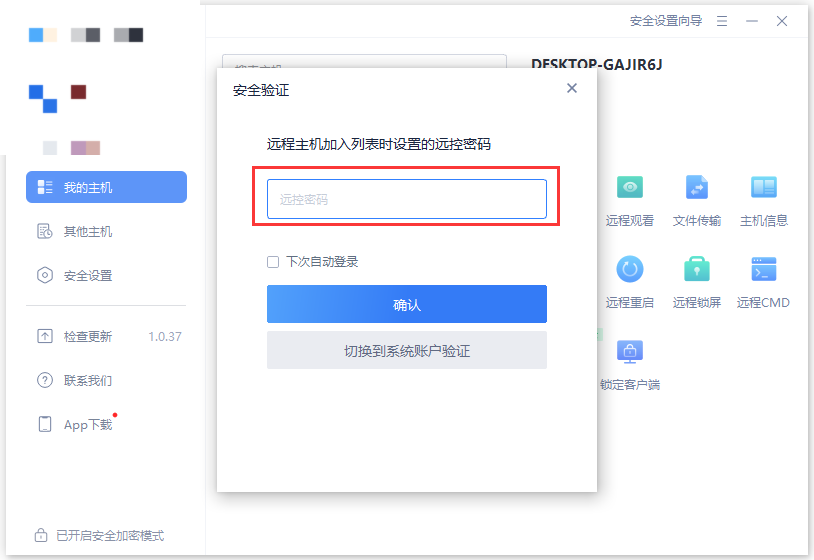Viewport: 814px width, 560px height.
Task: Open 文件传输 file transfer icon
Action: click(697, 187)
